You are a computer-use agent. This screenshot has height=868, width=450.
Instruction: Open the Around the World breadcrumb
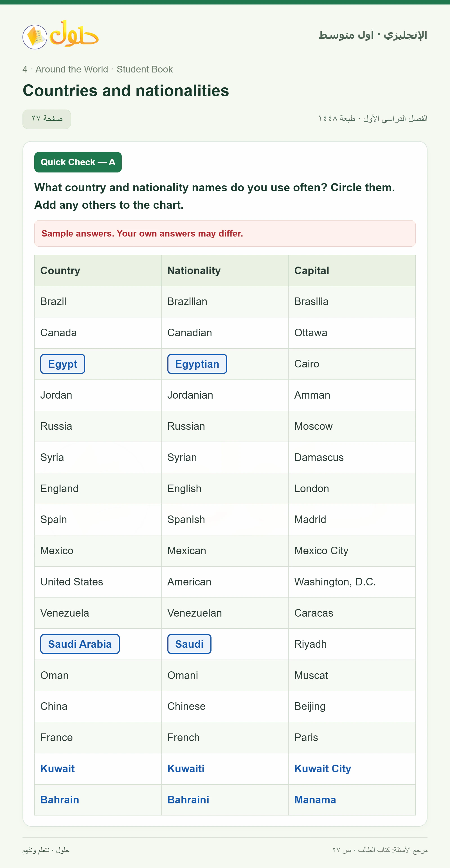72,69
